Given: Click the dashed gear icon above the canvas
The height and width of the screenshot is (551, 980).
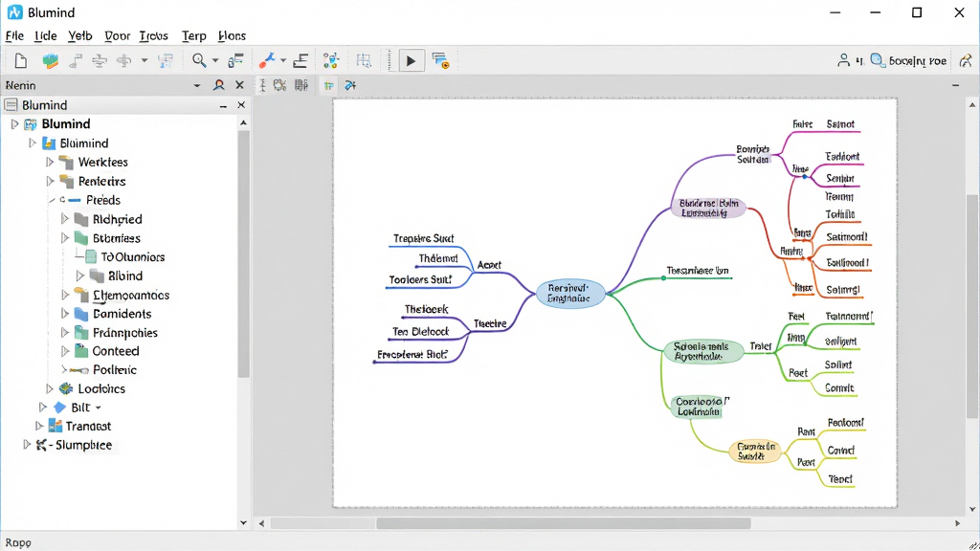Looking at the screenshot, I should (280, 85).
